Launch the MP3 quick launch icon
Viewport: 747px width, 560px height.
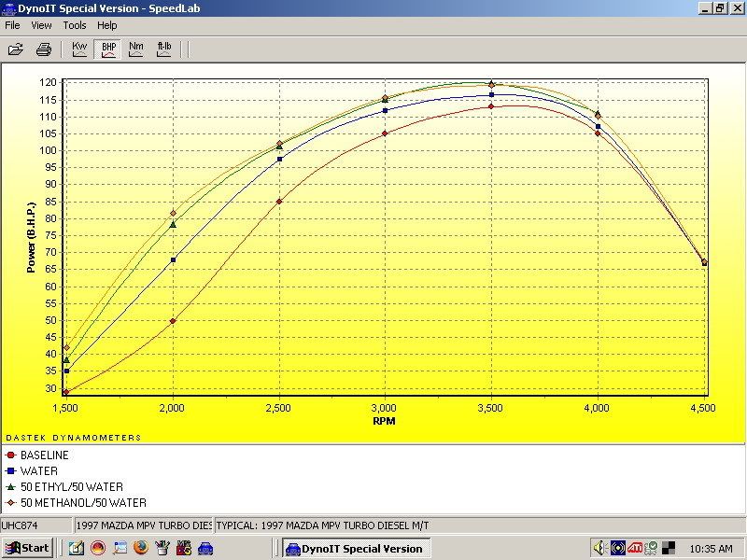click(184, 548)
